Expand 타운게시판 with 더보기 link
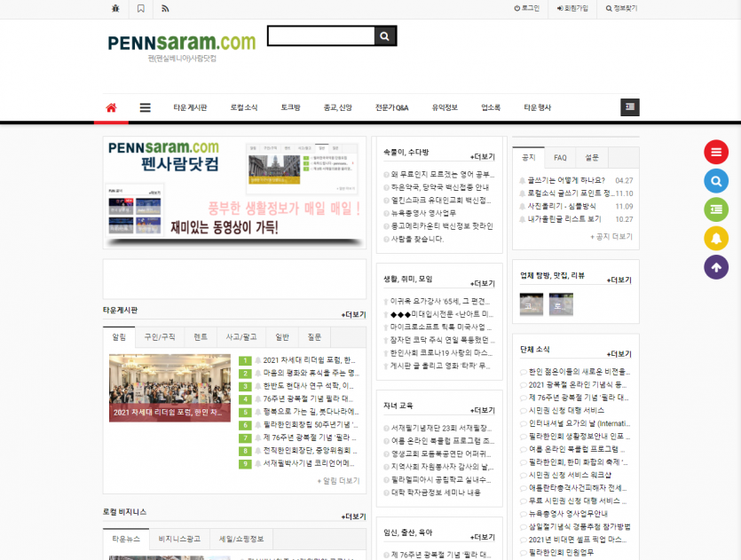Viewport: 741px width, 560px height. click(x=353, y=314)
